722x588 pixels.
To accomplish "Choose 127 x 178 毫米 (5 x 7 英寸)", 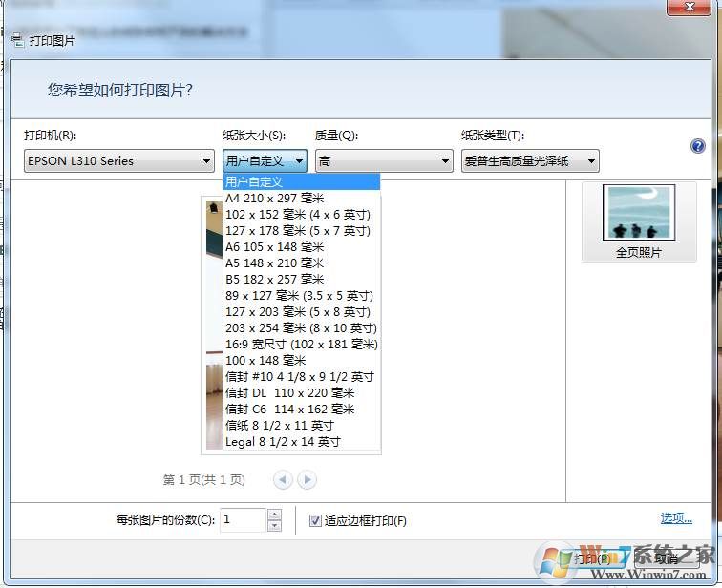I will coord(302,230).
